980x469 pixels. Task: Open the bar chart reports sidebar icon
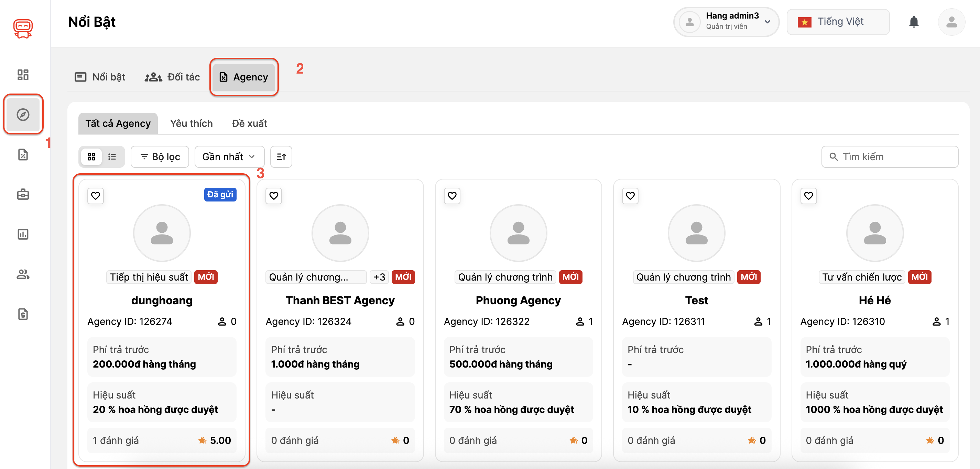tap(23, 234)
